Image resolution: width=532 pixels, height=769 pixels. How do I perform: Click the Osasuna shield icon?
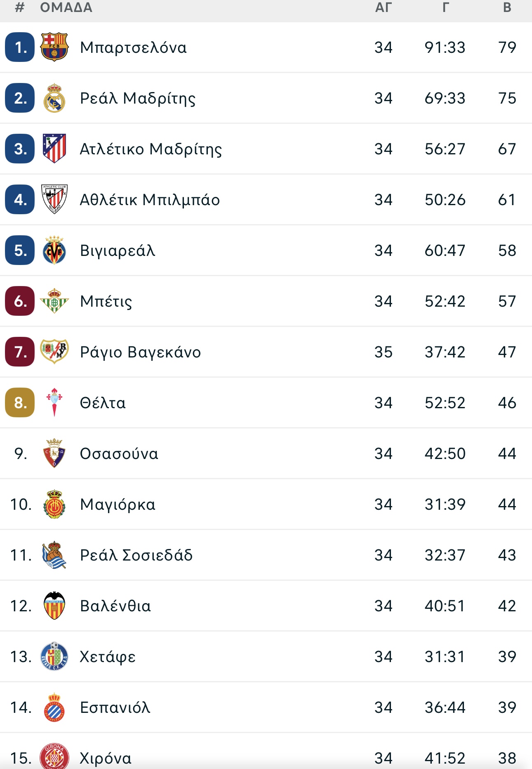[x=54, y=453]
